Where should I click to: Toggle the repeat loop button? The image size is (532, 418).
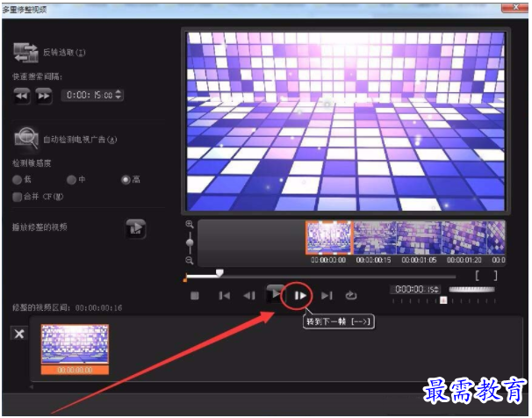351,296
